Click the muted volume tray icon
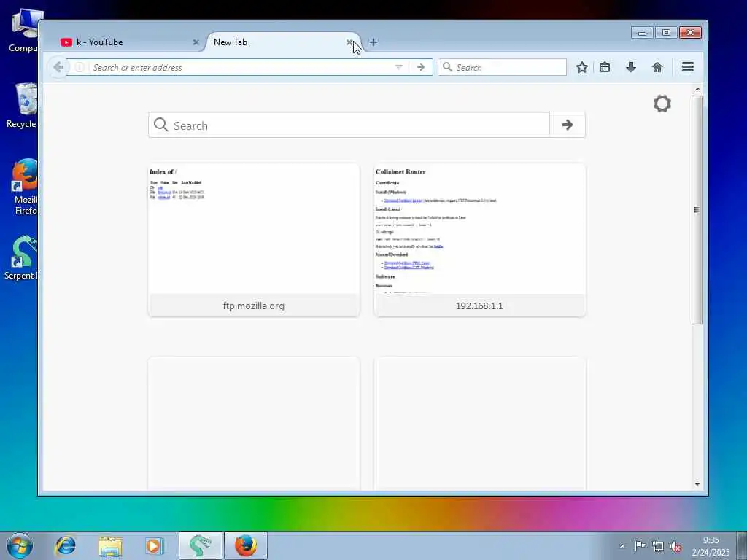This screenshot has width=747, height=560. point(675,546)
